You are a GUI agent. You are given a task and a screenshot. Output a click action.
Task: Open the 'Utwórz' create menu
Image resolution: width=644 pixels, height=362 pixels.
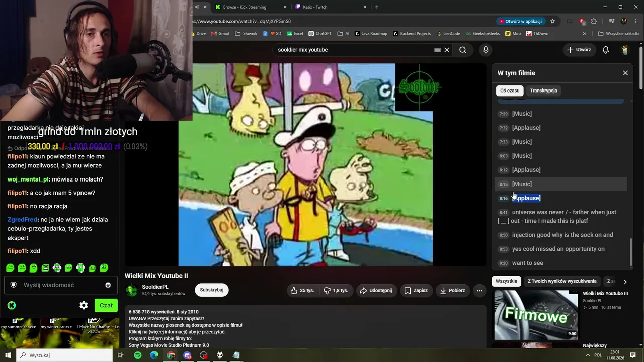click(x=579, y=50)
